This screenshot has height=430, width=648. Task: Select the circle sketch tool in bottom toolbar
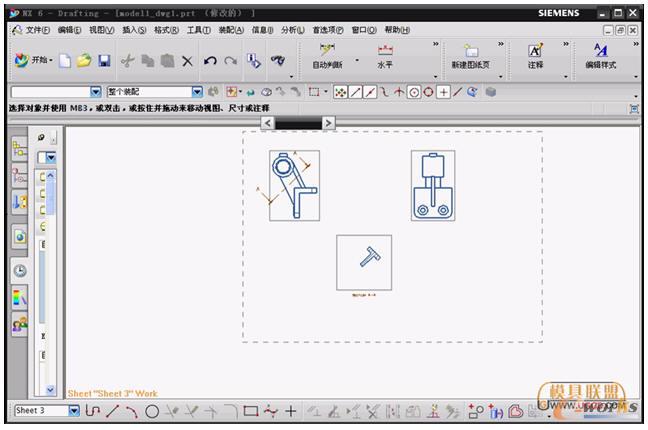pyautogui.click(x=152, y=411)
